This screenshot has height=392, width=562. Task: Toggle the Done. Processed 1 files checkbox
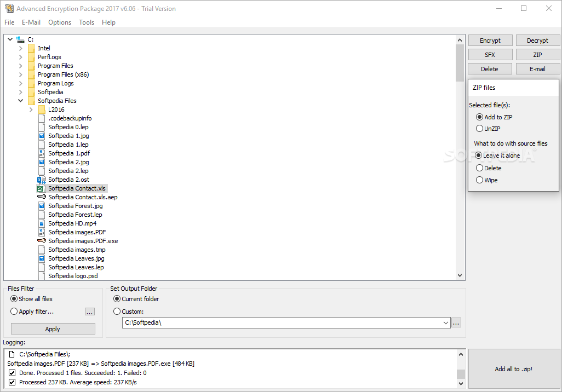pos(12,373)
